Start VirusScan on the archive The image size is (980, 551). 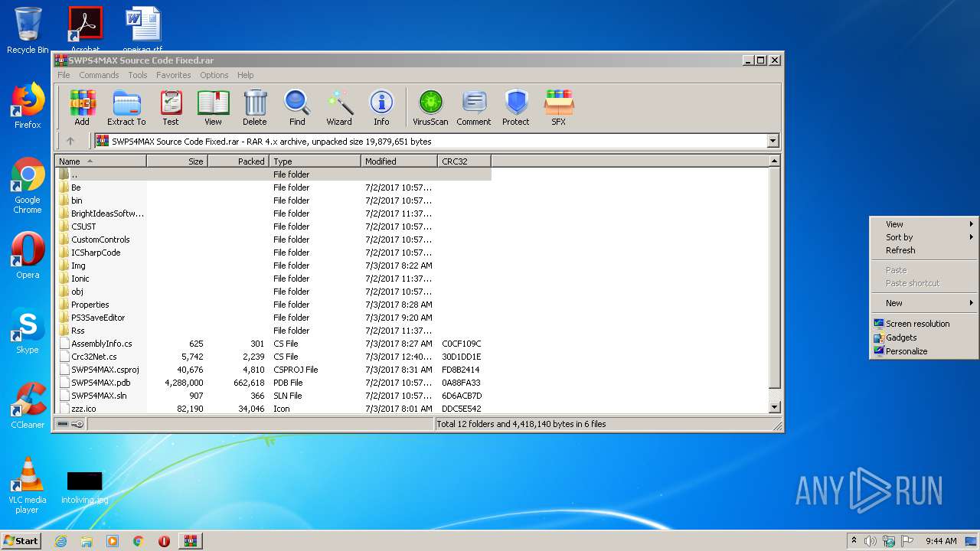tap(430, 107)
